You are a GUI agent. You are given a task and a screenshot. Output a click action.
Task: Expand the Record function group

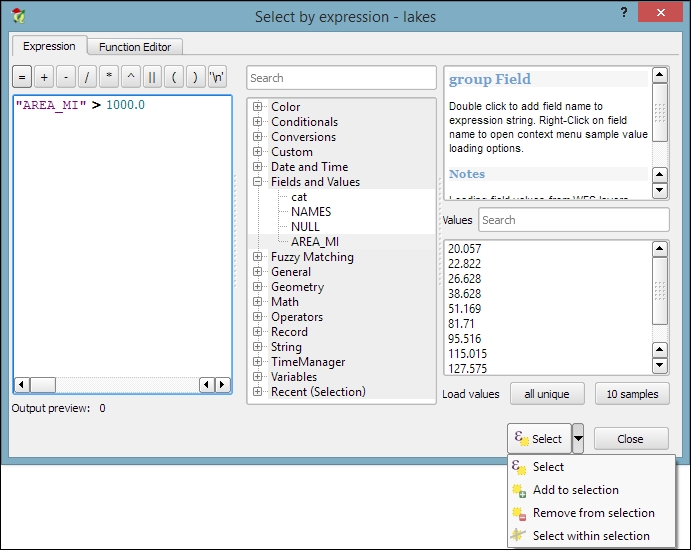(257, 331)
